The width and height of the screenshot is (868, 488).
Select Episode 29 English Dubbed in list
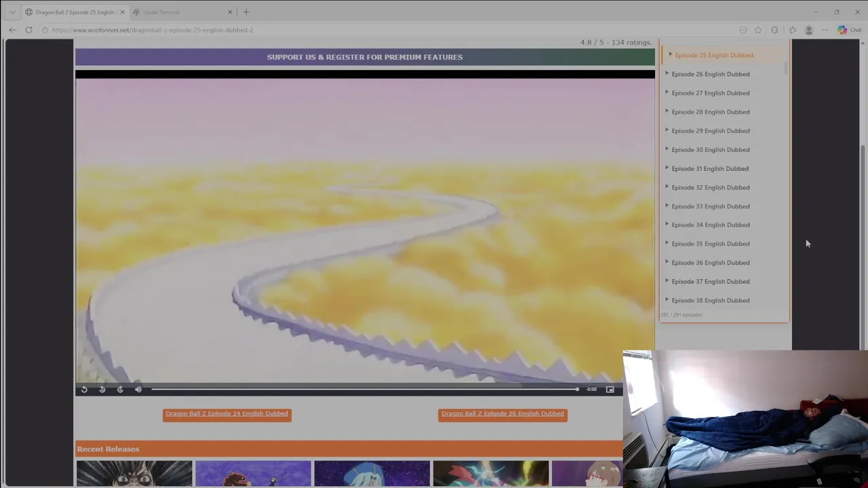[711, 131]
